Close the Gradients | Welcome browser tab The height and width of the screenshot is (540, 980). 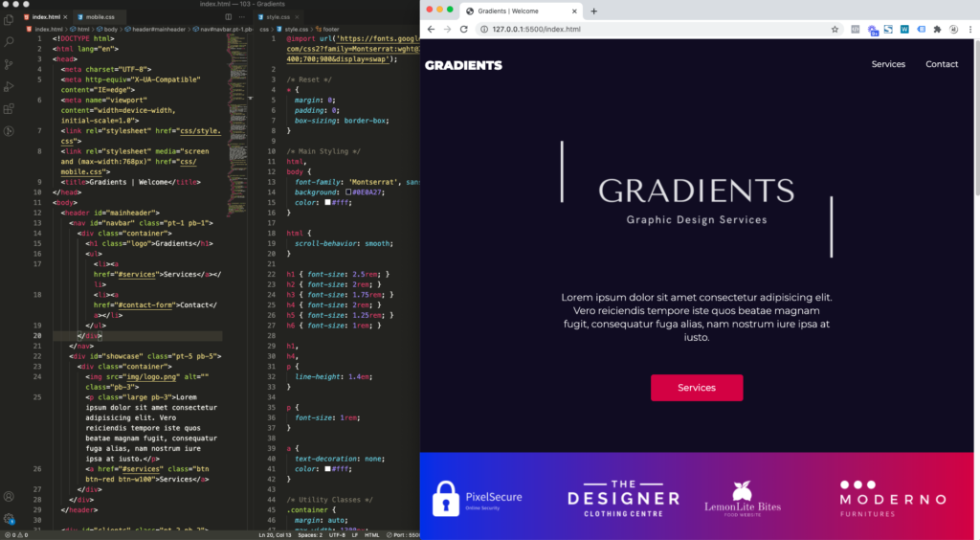574,11
